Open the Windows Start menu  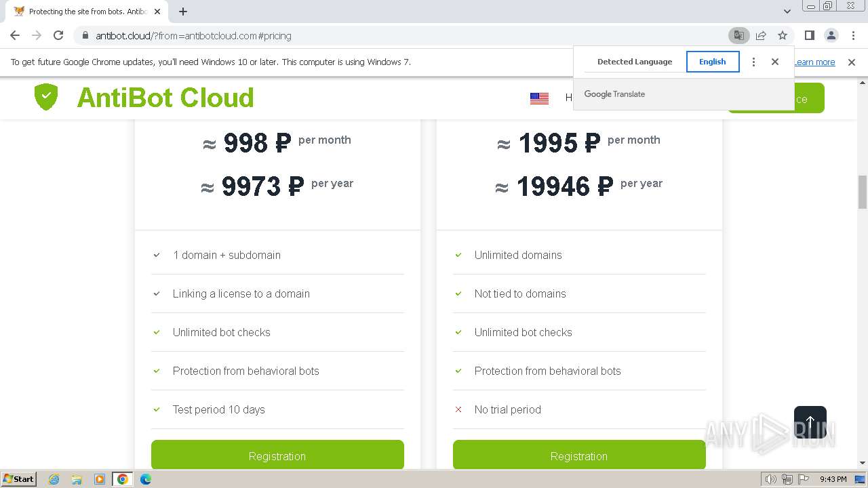(x=18, y=479)
